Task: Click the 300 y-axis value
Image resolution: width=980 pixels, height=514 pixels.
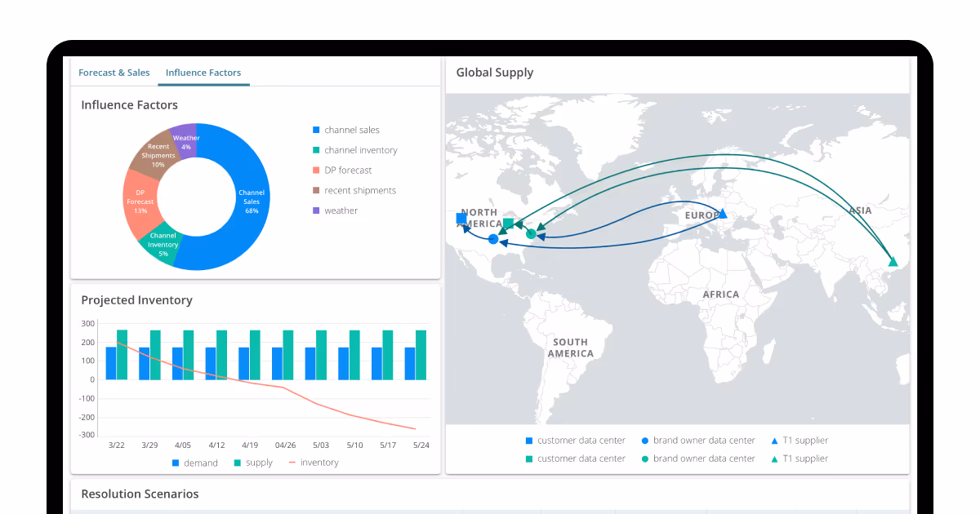Action: (88, 324)
